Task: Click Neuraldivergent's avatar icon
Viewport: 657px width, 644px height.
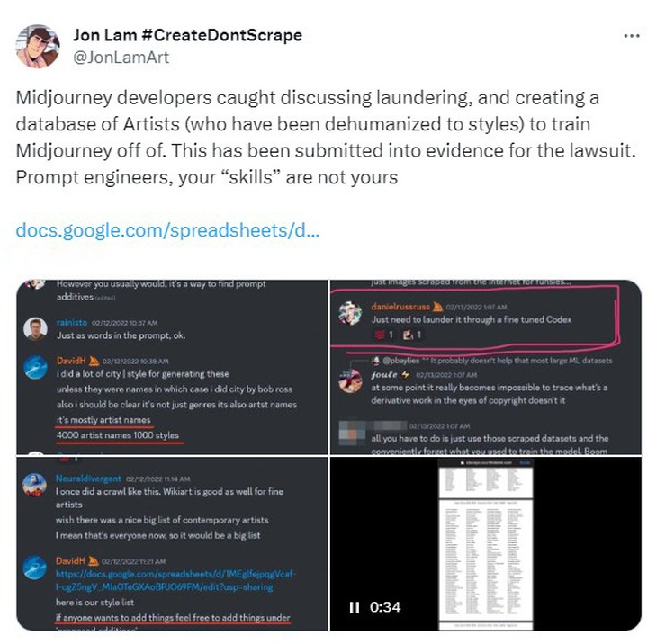Action: click(34, 485)
